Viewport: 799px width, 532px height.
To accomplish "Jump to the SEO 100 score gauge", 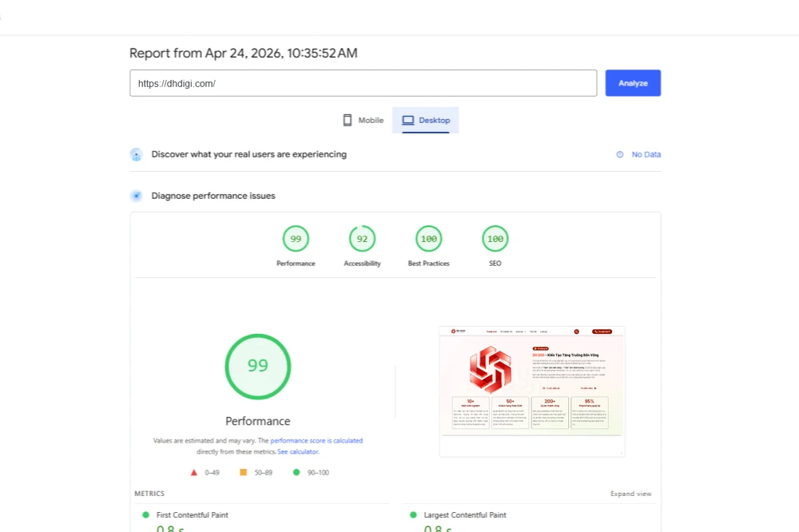I will coord(495,239).
